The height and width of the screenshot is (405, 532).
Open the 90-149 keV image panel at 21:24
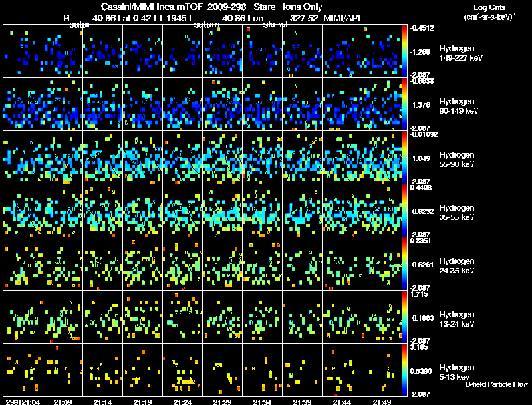pyautogui.click(x=182, y=104)
